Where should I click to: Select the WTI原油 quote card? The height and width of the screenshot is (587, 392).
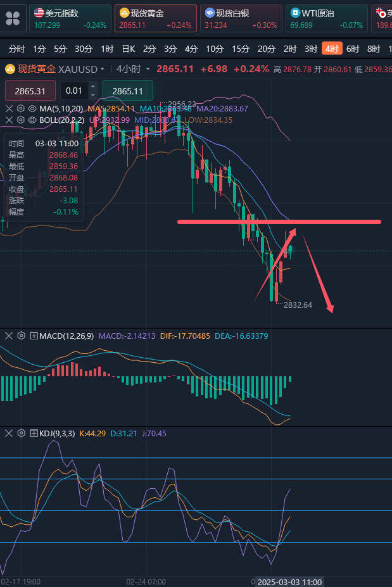pos(327,18)
